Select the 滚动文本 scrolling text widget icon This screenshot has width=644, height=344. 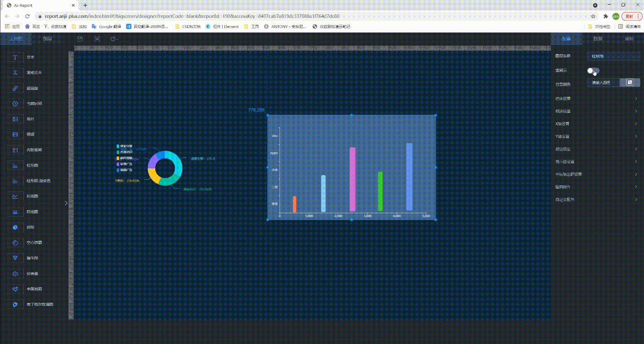(15, 72)
